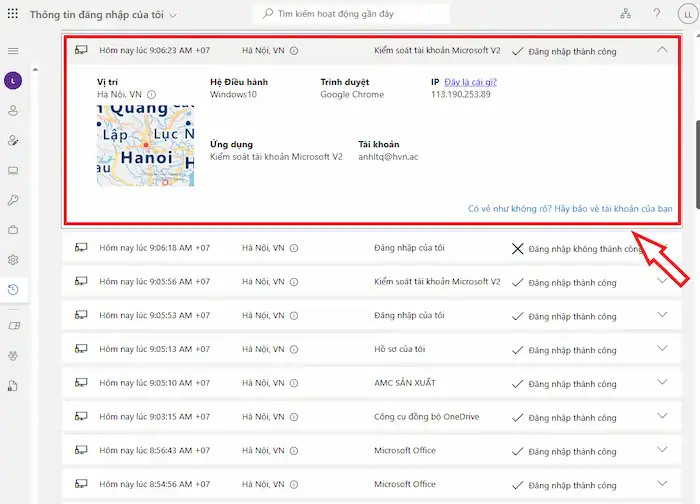The image size is (700, 504).
Task: Open the organization chart icon in header
Action: 625,14
